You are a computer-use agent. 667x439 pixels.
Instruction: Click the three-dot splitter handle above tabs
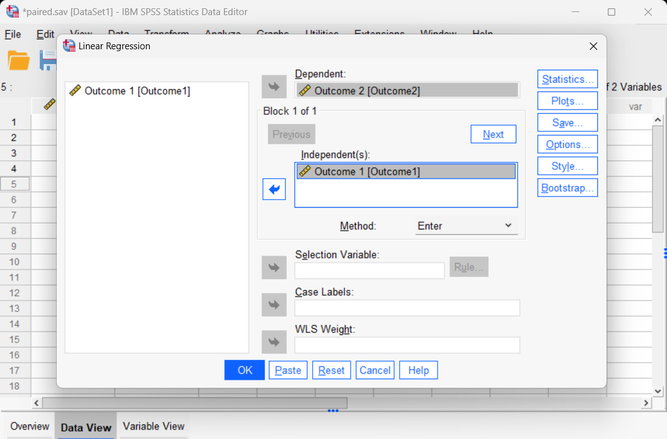(x=333, y=411)
